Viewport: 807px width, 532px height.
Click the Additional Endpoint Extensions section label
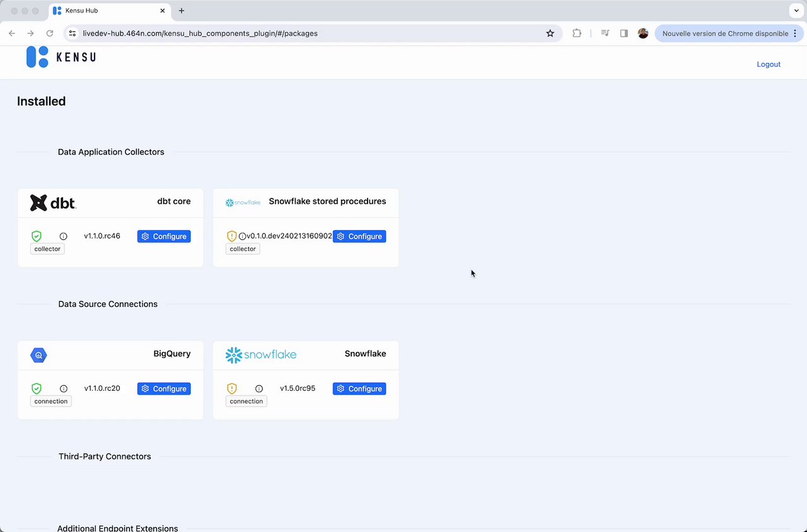click(117, 528)
